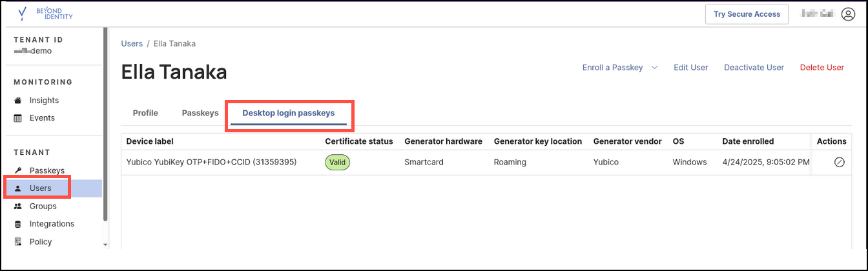The width and height of the screenshot is (868, 271).
Task: Go back via Users breadcrumb link
Action: (132, 44)
